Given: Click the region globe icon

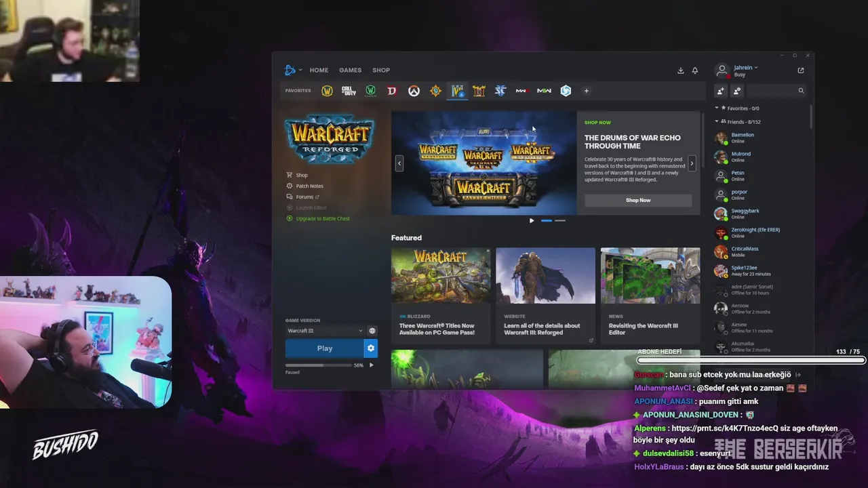Looking at the screenshot, I should [x=372, y=331].
